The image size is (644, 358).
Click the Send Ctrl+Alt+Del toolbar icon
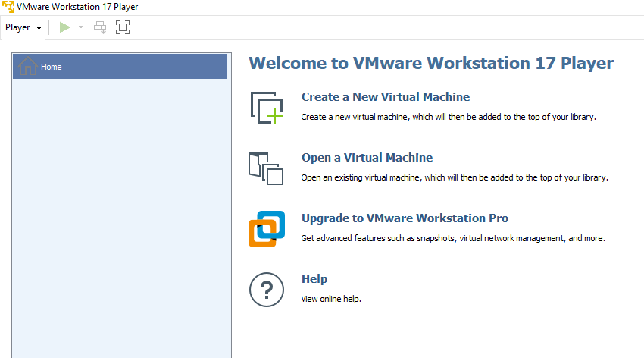point(100,27)
